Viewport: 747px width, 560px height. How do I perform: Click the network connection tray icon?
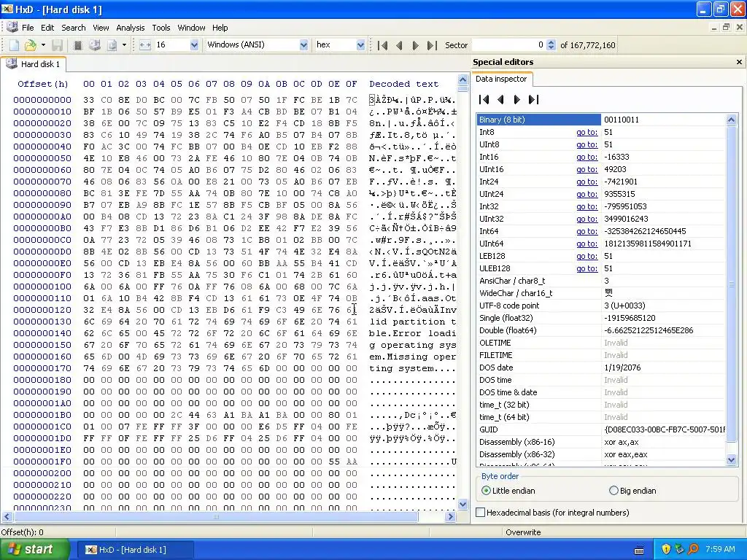pos(679,549)
